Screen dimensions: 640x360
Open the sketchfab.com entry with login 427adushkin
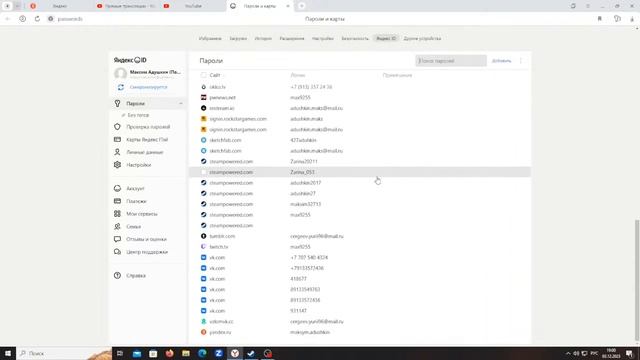360,140
